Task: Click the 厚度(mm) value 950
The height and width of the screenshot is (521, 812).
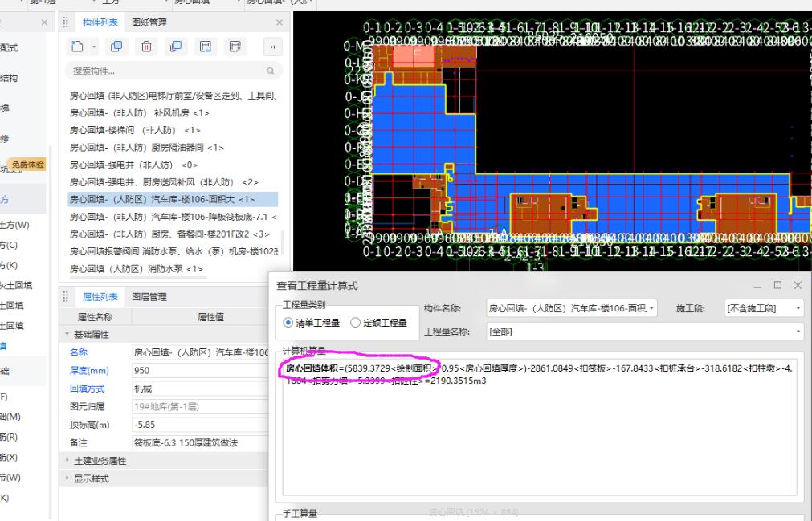Action: click(x=201, y=370)
